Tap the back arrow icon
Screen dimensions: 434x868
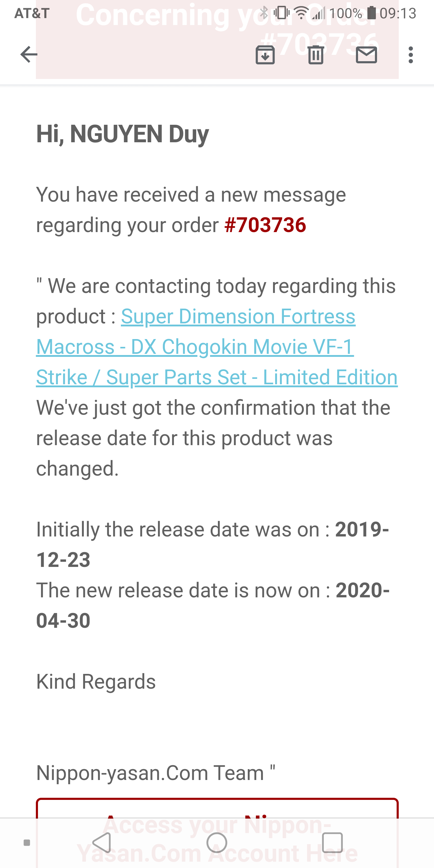[29, 55]
